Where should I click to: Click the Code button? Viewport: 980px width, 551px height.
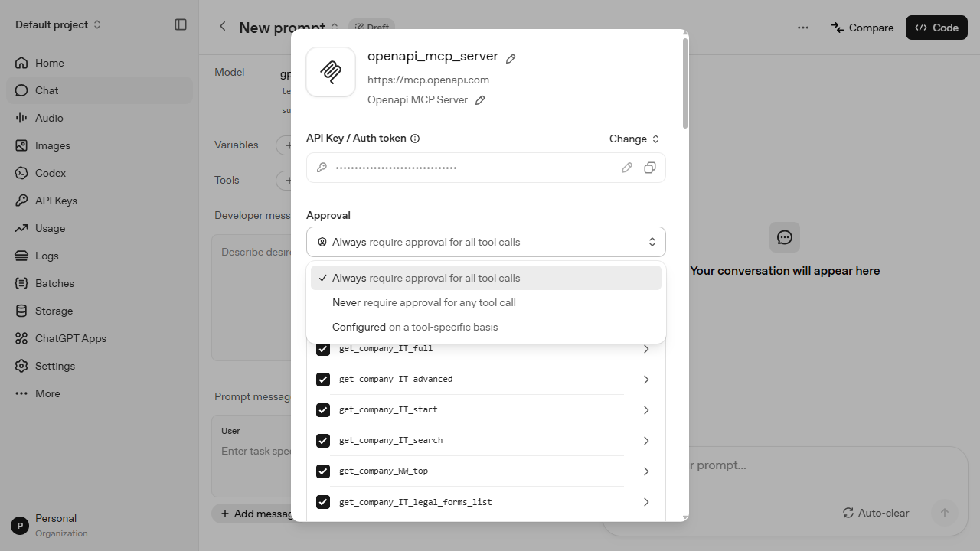click(936, 28)
